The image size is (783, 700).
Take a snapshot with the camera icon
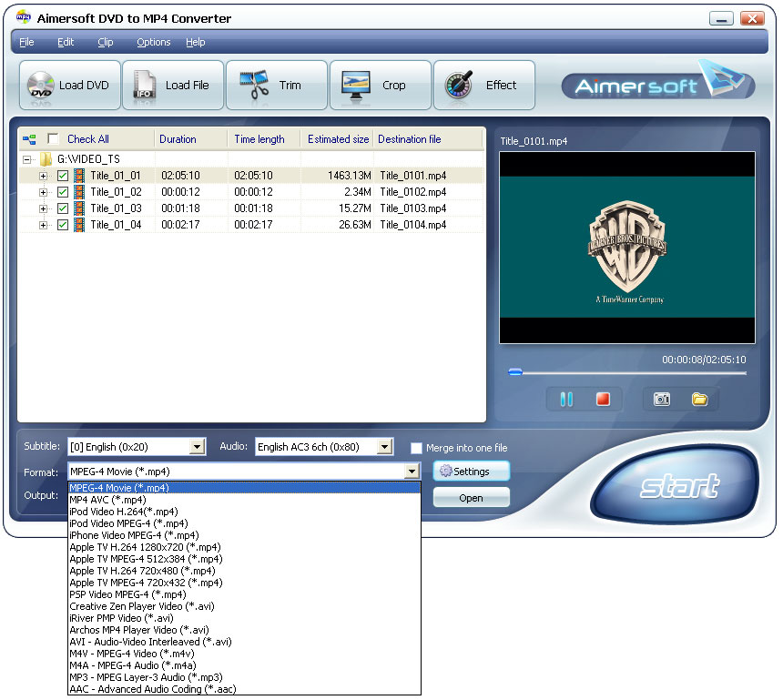click(x=662, y=400)
